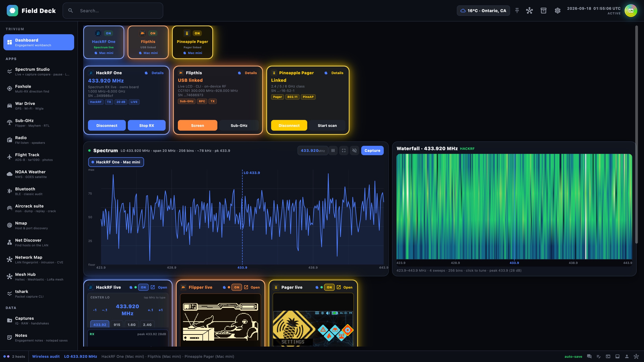Click "Wireless audit" in the status bar
The width and height of the screenshot is (644, 362).
pyautogui.click(x=46, y=356)
